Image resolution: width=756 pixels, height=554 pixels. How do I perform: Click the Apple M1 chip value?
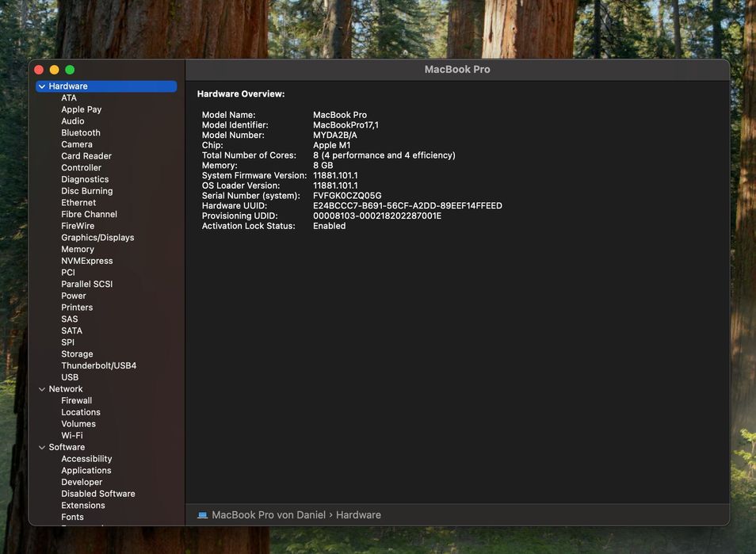click(332, 145)
